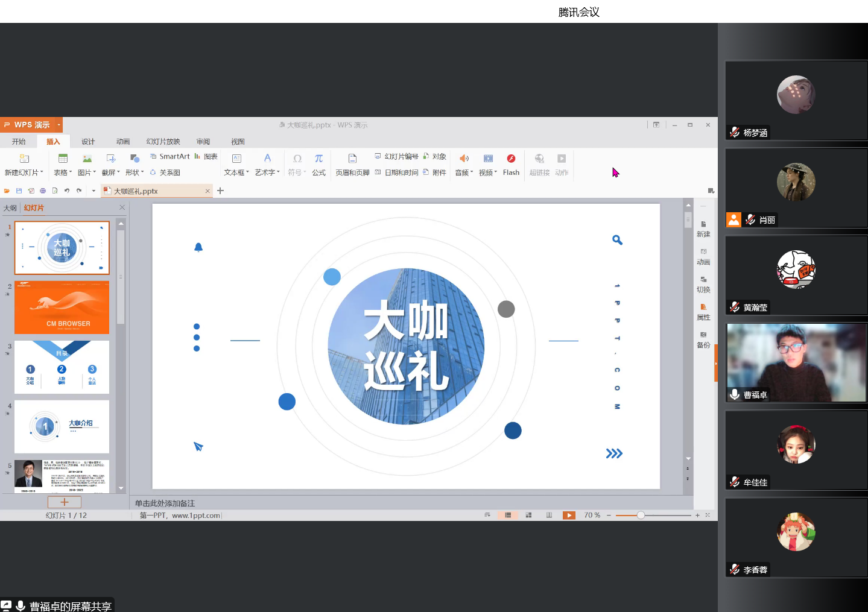The width and height of the screenshot is (868, 612).
Task: Open 切换 transitions in the right sidebar
Action: [703, 285]
